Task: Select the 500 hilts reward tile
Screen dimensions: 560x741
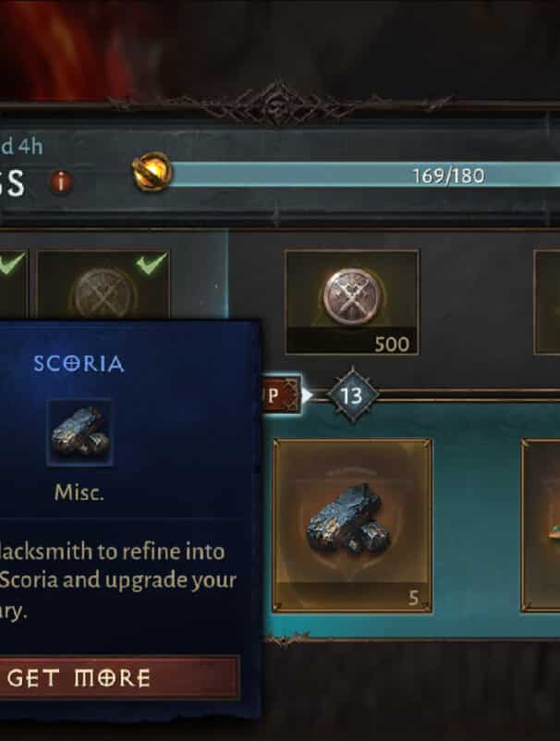Action: (352, 302)
